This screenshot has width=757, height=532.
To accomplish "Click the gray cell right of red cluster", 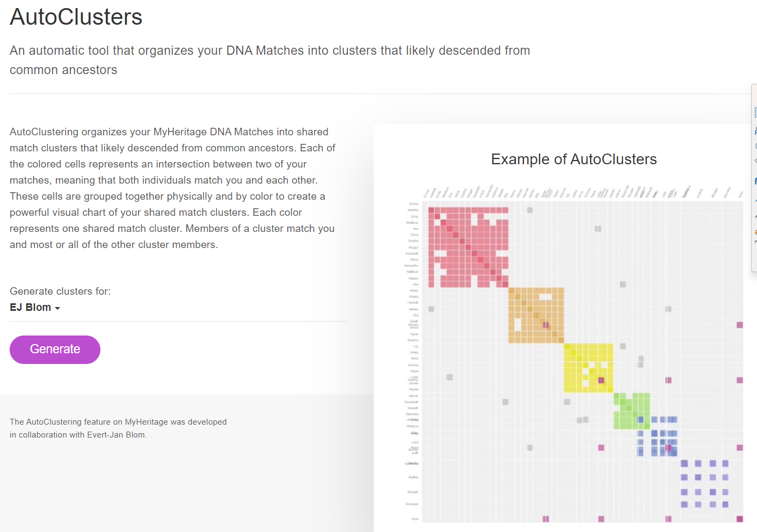I will (530, 210).
